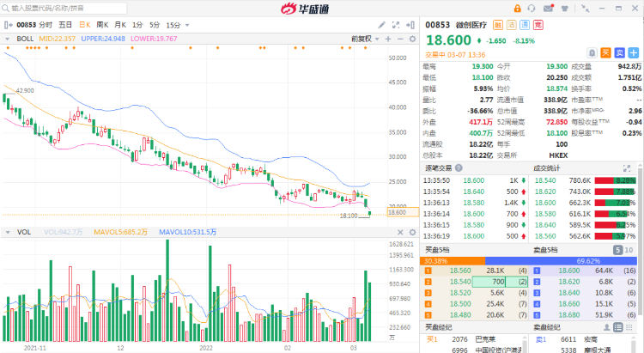The image size is (644, 353).
Task: Select ask level 4 price 18.660
Action: tap(569, 304)
